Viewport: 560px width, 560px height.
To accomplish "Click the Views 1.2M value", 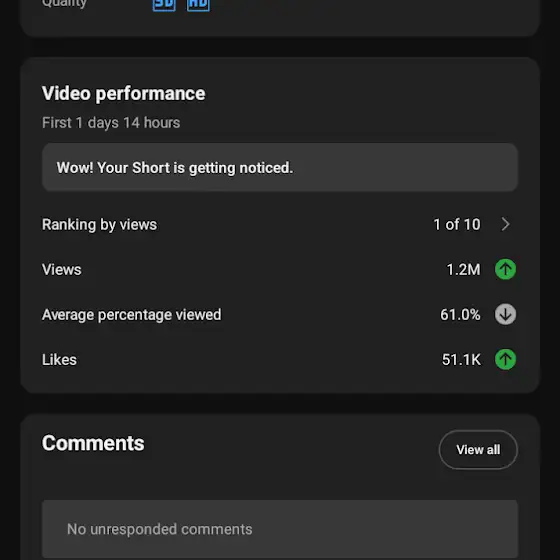I will pos(463,270).
